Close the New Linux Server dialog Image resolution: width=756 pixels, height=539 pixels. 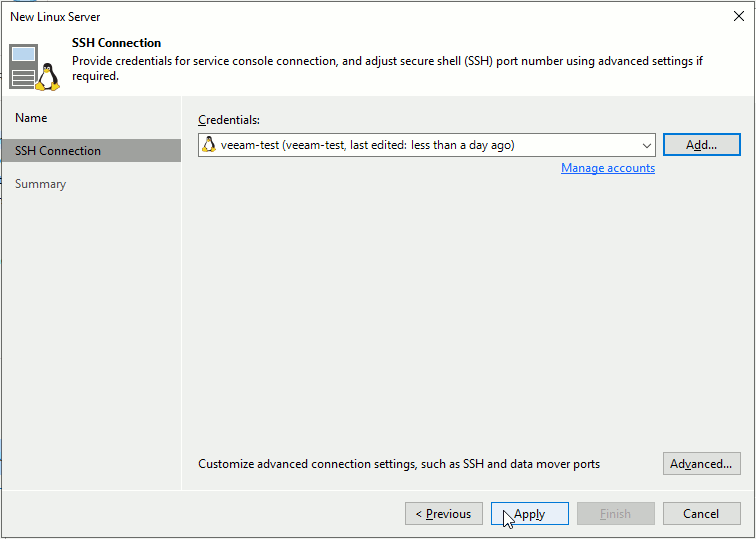738,16
